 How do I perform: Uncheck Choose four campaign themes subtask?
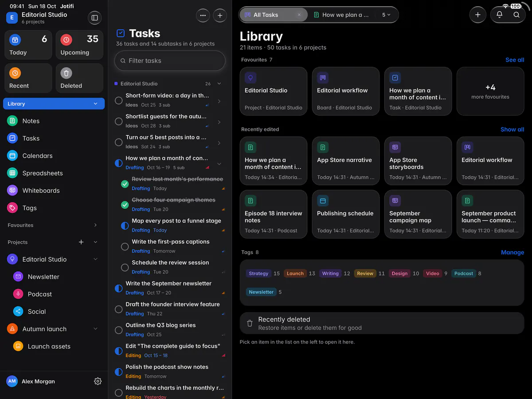(x=125, y=204)
